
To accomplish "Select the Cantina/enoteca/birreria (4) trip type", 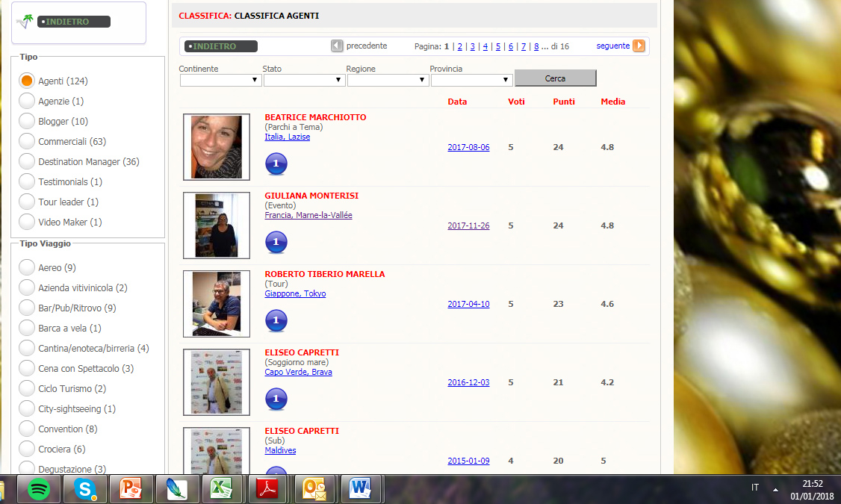I will [x=26, y=348].
